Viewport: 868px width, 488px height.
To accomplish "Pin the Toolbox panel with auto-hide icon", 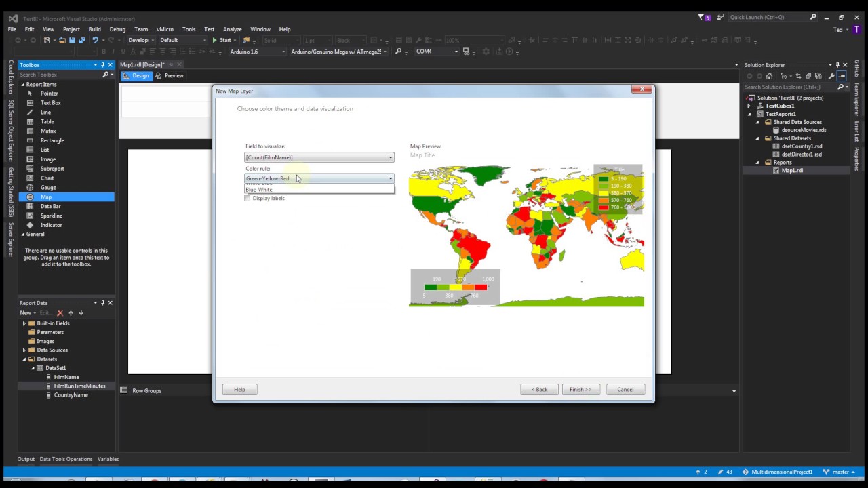I will [102, 65].
